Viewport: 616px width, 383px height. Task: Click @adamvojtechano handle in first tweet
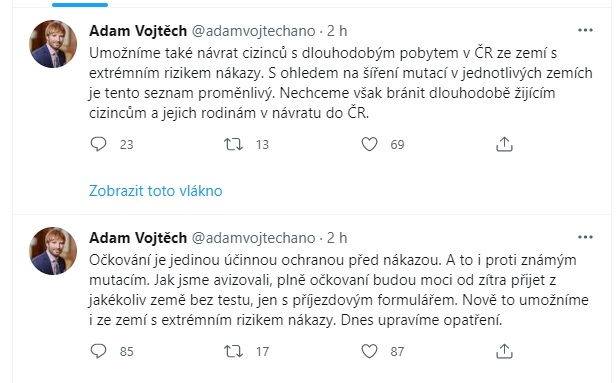pyautogui.click(x=253, y=31)
